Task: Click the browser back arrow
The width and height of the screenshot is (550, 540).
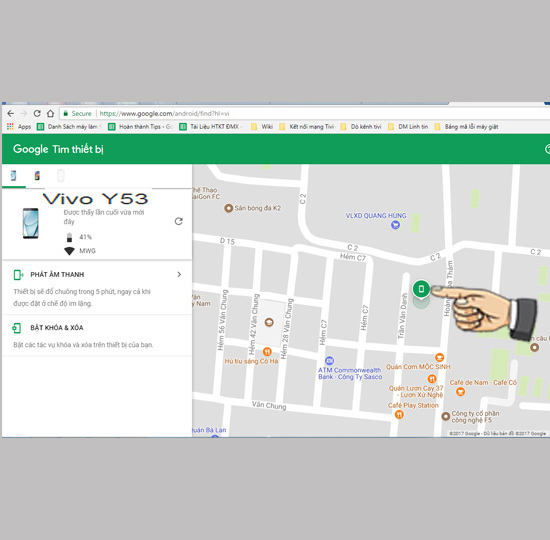Action: pyautogui.click(x=11, y=113)
